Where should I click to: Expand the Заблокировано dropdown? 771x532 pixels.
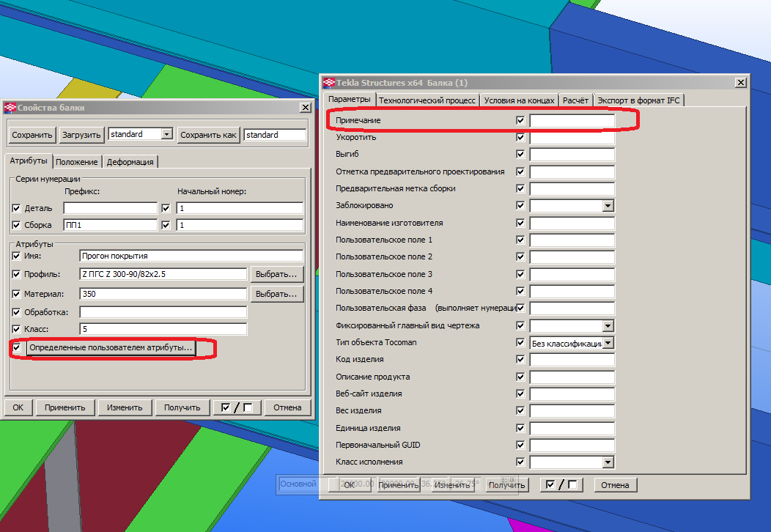coord(607,206)
